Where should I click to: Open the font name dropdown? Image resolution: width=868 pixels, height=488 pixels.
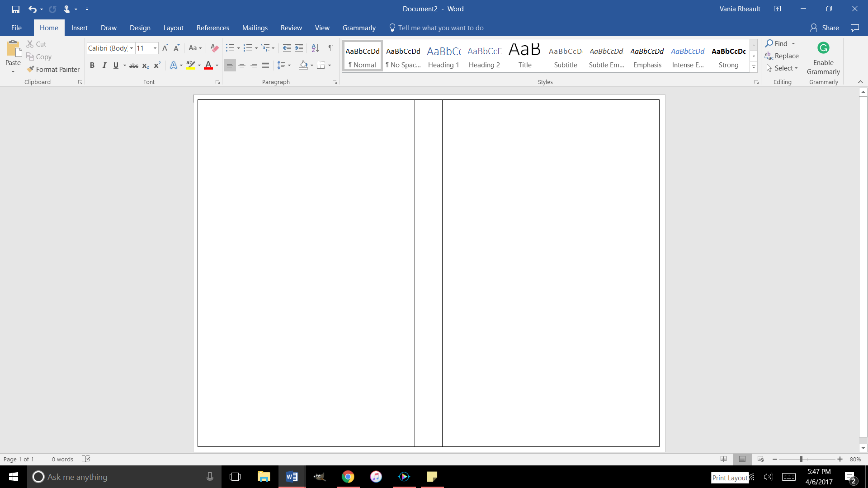132,48
